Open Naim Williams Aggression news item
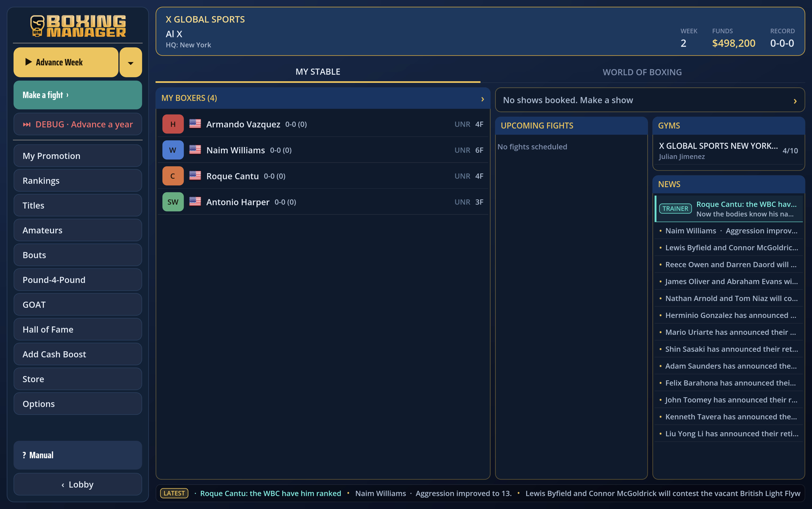The height and width of the screenshot is (509, 812). (x=729, y=231)
